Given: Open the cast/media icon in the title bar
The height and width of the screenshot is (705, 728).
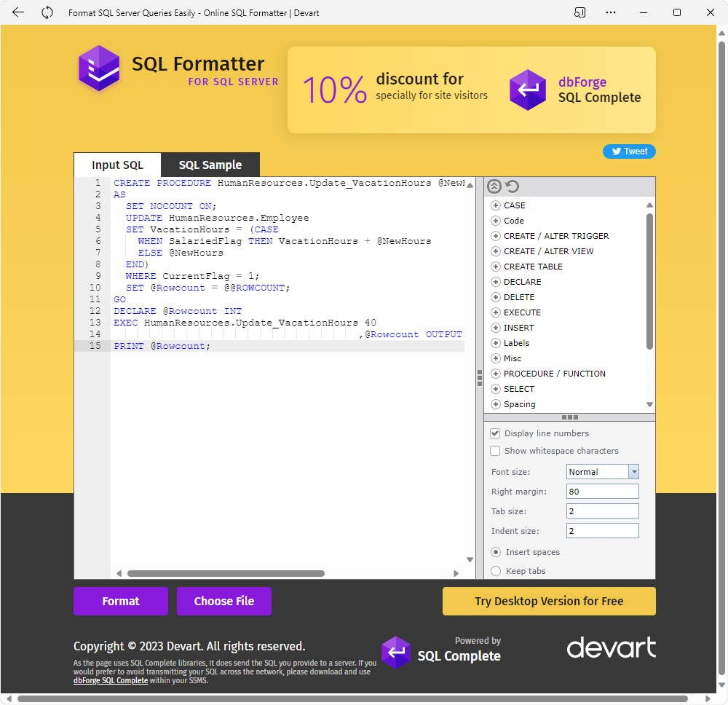Looking at the screenshot, I should pyautogui.click(x=579, y=12).
